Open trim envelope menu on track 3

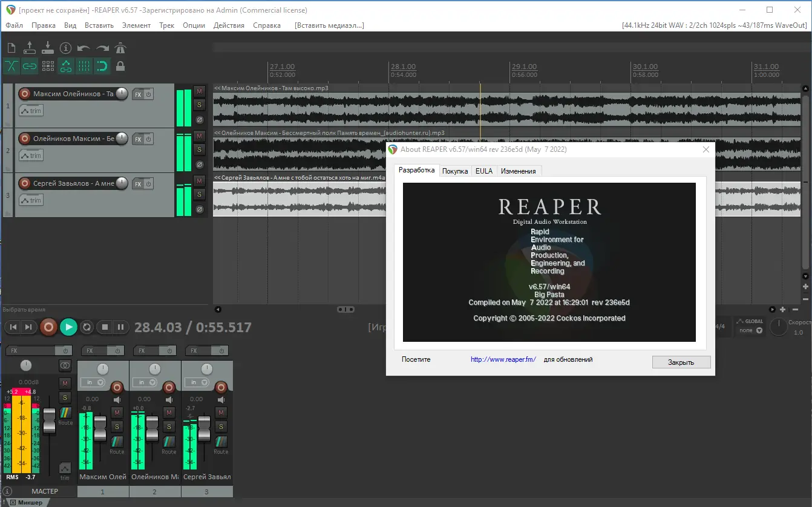[31, 200]
